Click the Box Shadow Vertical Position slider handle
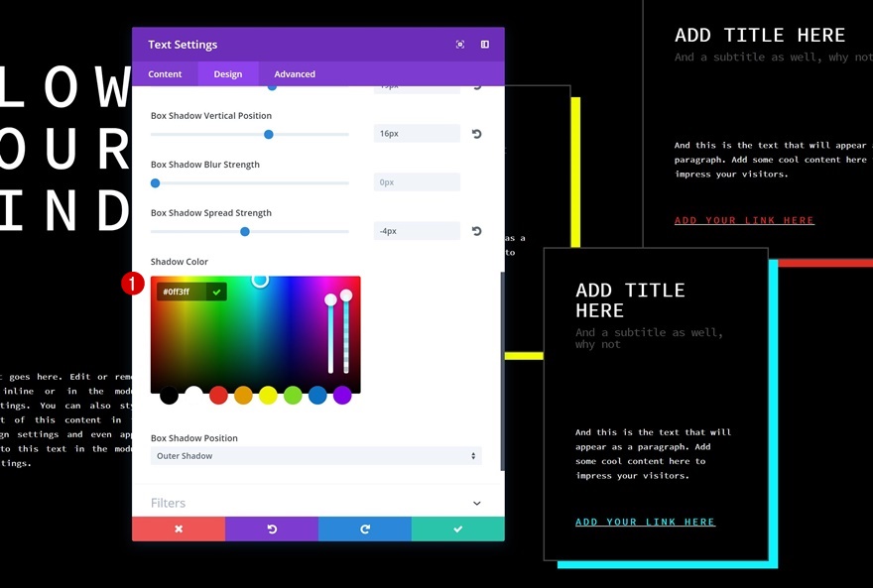Viewport: 873px width, 588px height. (x=269, y=134)
